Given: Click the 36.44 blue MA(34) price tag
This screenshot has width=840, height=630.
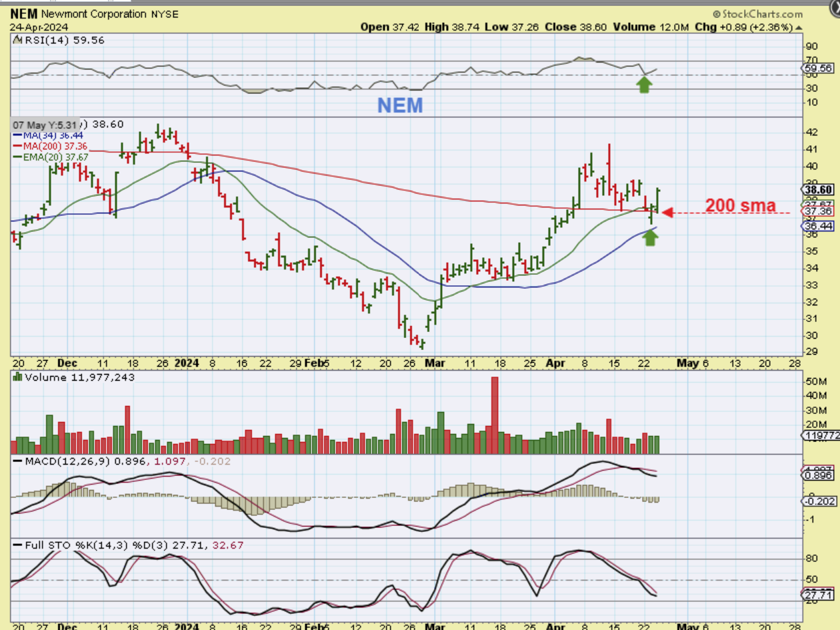Looking at the screenshot, I should (819, 226).
